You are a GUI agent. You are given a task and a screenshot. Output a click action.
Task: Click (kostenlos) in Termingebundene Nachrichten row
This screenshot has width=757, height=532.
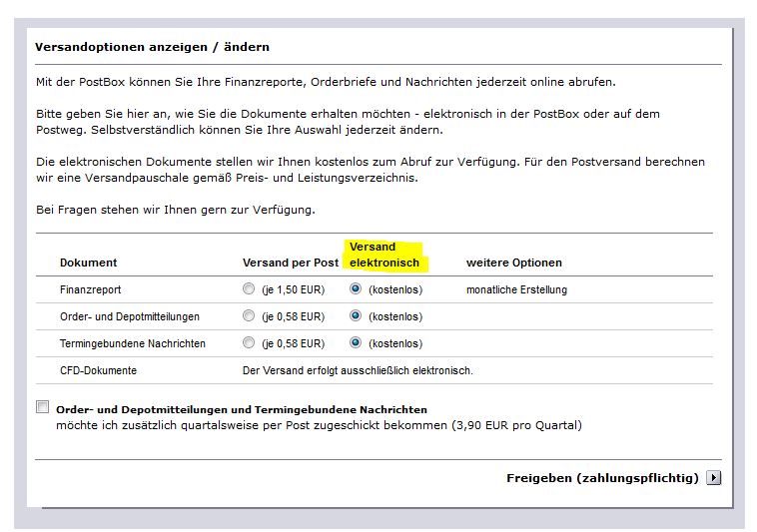tap(395, 344)
